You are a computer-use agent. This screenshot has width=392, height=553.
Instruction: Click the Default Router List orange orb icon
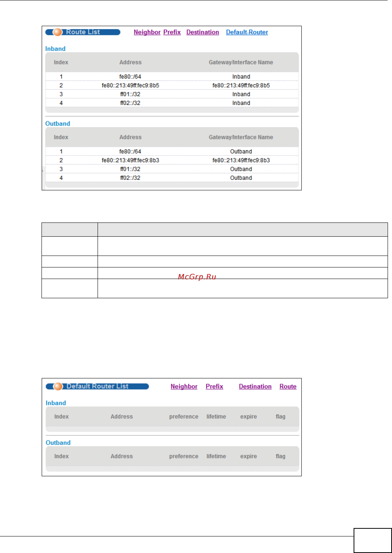(x=58, y=386)
